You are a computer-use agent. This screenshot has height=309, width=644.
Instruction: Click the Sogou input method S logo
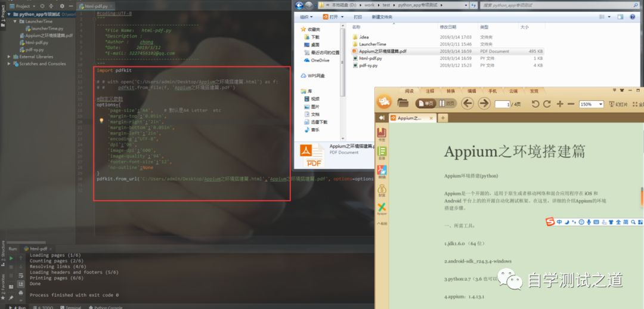point(550,222)
